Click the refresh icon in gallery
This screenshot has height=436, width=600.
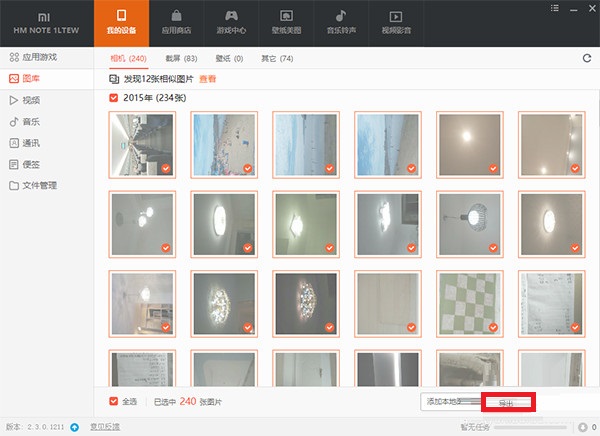click(585, 59)
